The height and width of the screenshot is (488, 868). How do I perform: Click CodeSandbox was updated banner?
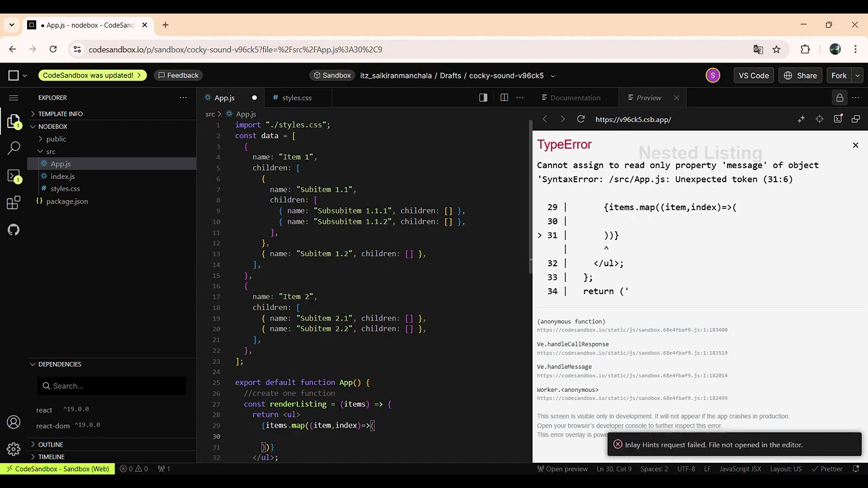(92, 75)
